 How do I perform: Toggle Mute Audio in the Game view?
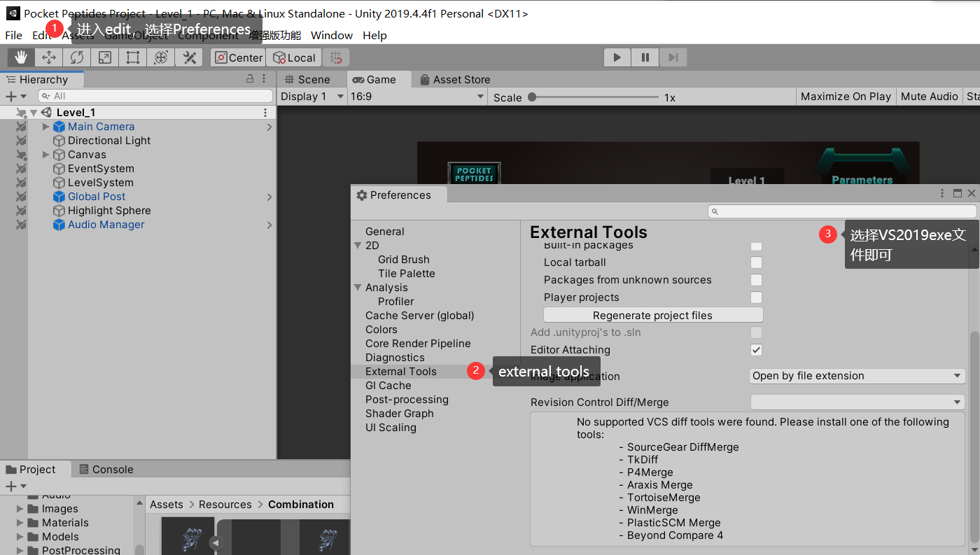[930, 97]
